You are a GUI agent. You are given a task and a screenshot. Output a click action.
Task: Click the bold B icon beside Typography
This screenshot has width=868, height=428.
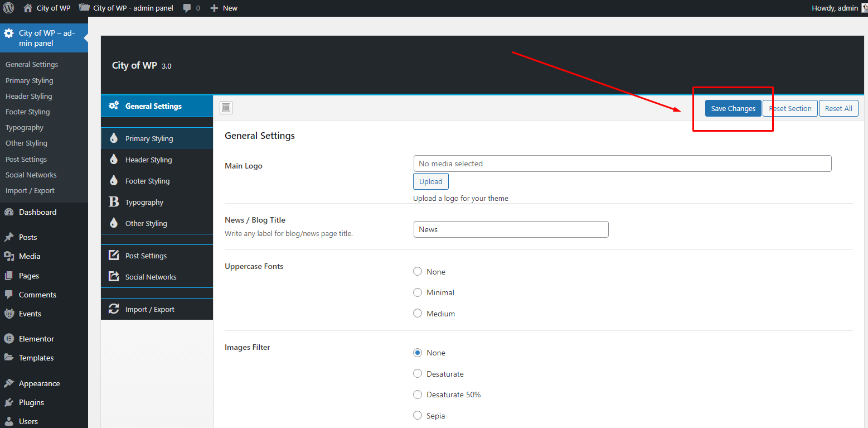pyautogui.click(x=114, y=202)
